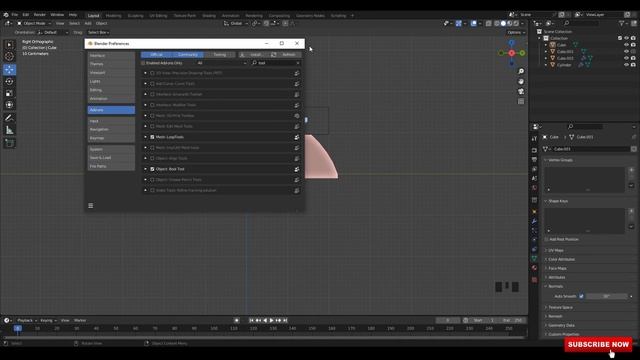Open the Keymap preferences section
The width and height of the screenshot is (640, 360).
[111, 138]
